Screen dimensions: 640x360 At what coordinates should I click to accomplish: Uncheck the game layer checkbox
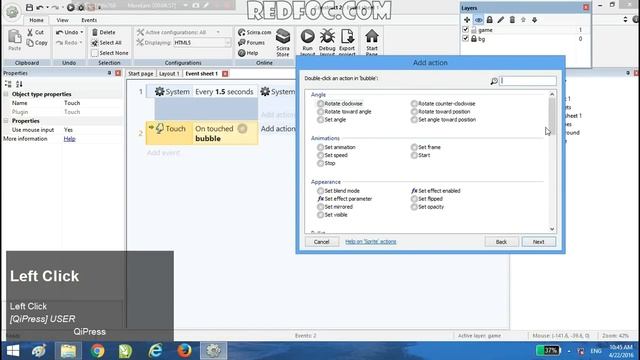pyautogui.click(x=466, y=29)
